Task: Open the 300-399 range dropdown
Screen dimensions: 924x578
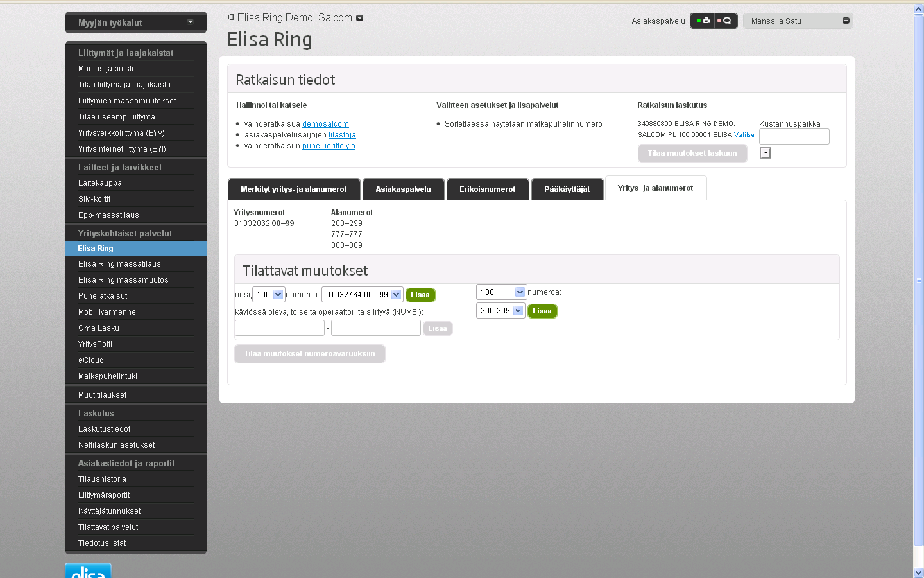Action: tap(501, 311)
